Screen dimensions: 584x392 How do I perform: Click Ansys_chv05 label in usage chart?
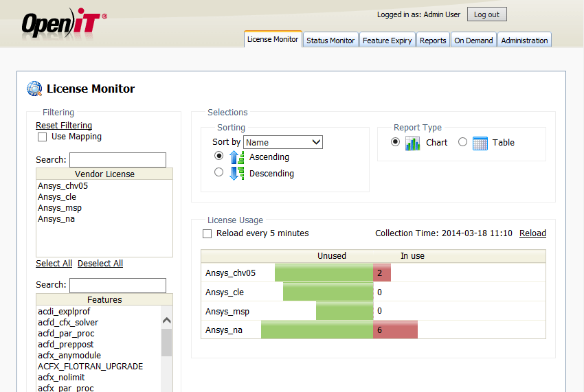tap(231, 273)
